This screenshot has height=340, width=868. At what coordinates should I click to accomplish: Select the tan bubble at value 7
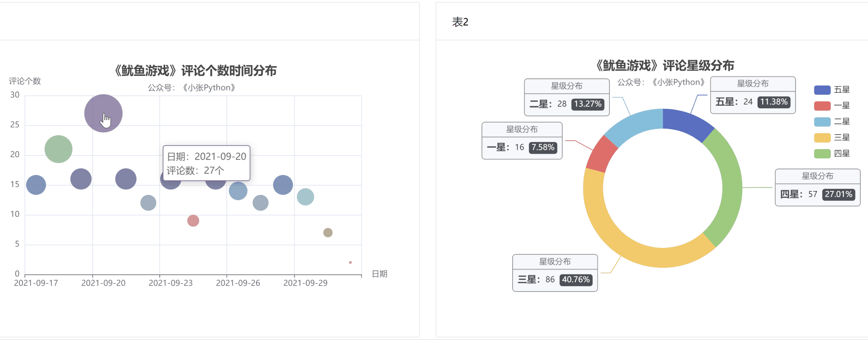coord(328,233)
